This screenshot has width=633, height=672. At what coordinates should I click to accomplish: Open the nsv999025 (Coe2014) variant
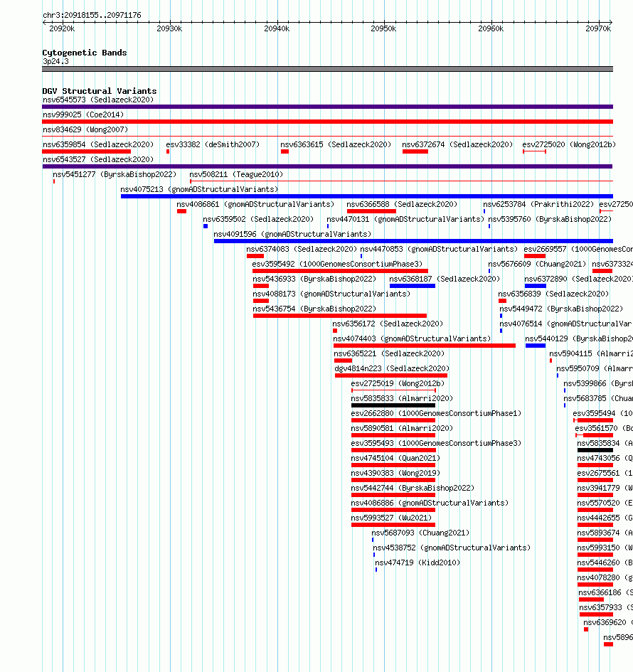pos(83,114)
